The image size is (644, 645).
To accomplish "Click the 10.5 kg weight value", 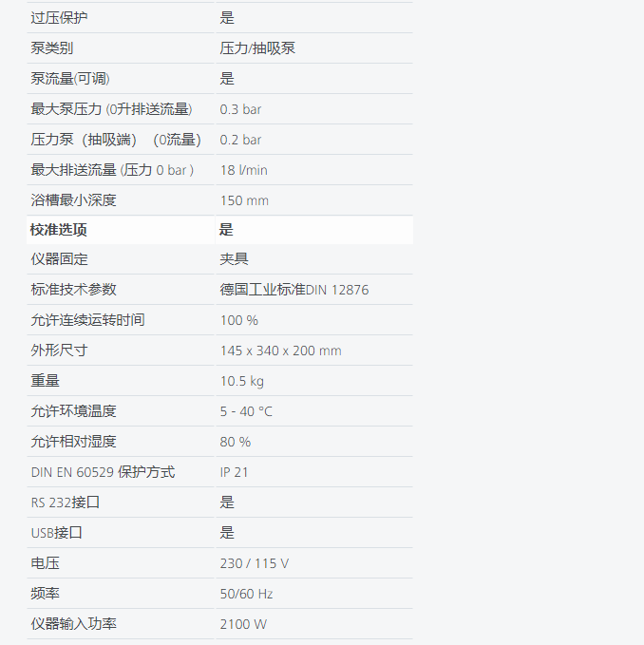I will (x=241, y=381).
